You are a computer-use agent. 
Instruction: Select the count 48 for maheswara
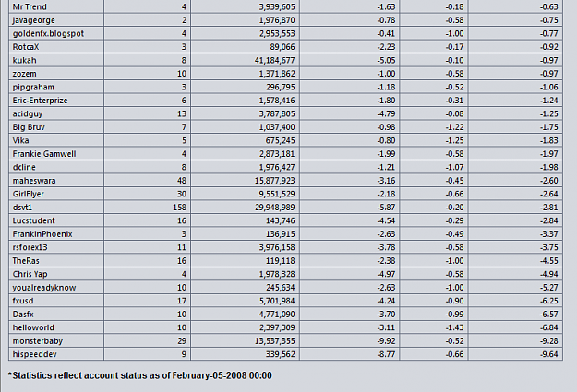182,181
